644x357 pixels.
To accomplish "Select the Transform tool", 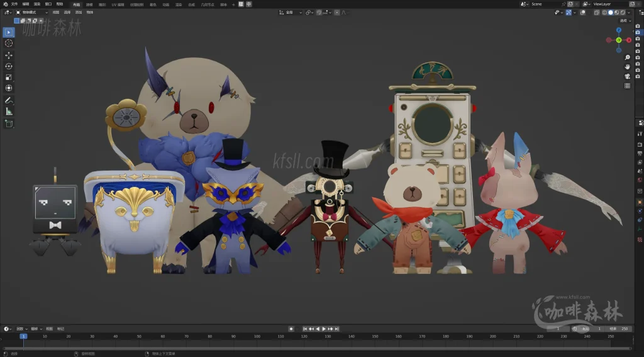I will click(x=9, y=88).
